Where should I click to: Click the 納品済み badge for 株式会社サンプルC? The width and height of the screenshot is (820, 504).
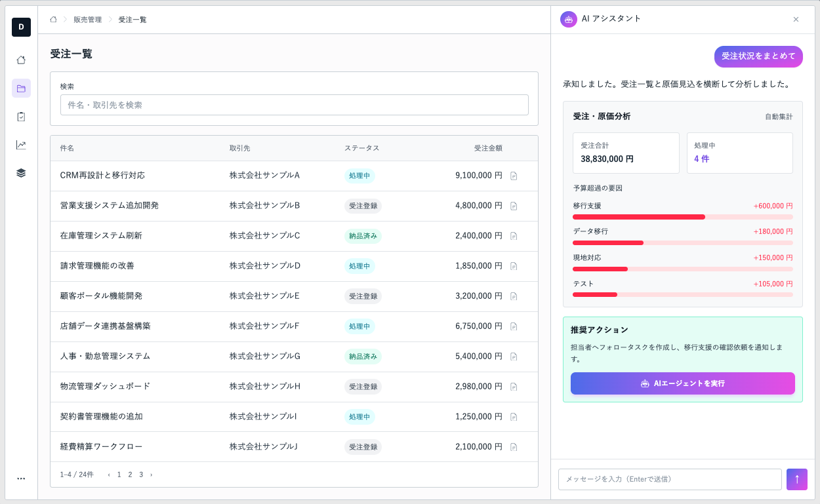[363, 236]
